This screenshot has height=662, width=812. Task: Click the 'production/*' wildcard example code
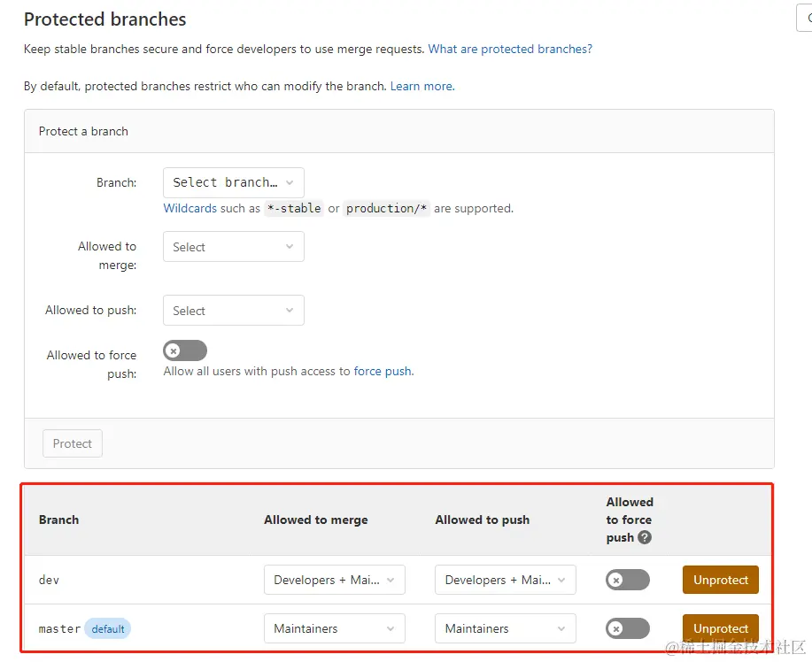click(386, 208)
